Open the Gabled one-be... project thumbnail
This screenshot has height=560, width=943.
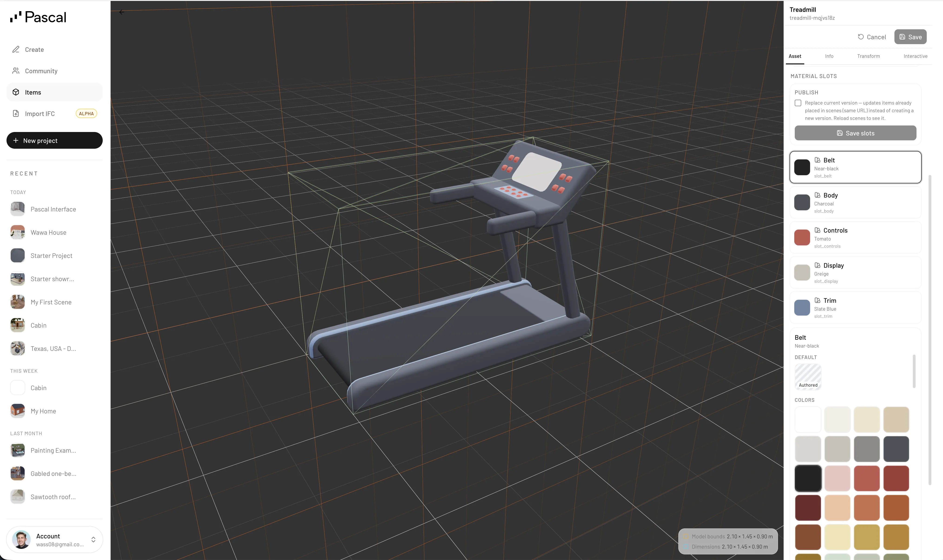point(18,474)
